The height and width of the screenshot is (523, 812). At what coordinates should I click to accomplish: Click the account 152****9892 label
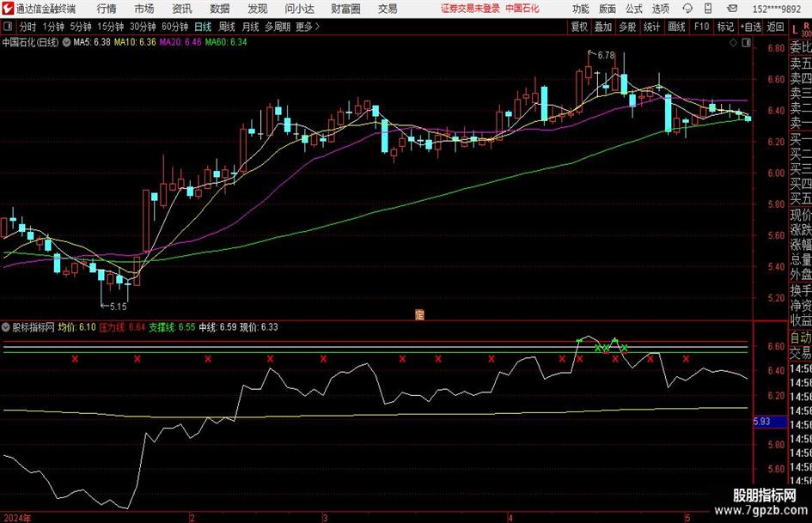point(776,9)
